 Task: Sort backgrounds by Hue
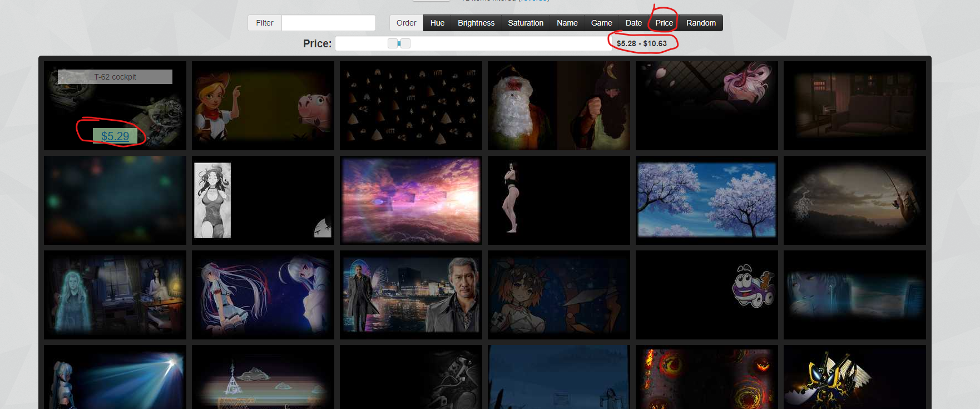437,23
